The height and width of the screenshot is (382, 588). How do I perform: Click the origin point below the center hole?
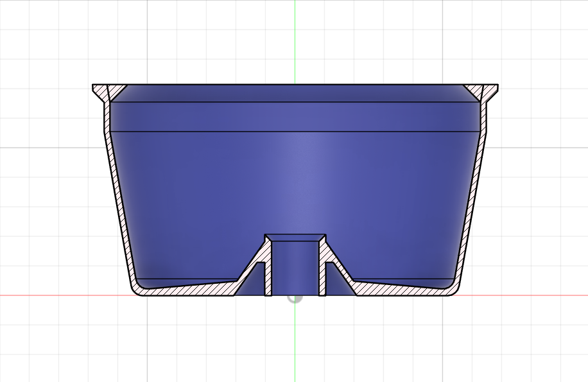coord(295,298)
